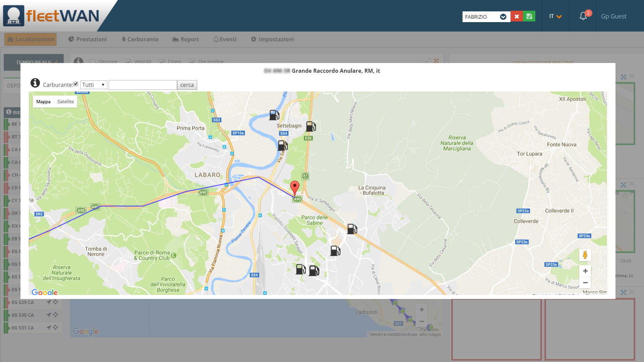644x362 pixels.
Task: Open the Carburante menu
Action: point(140,39)
